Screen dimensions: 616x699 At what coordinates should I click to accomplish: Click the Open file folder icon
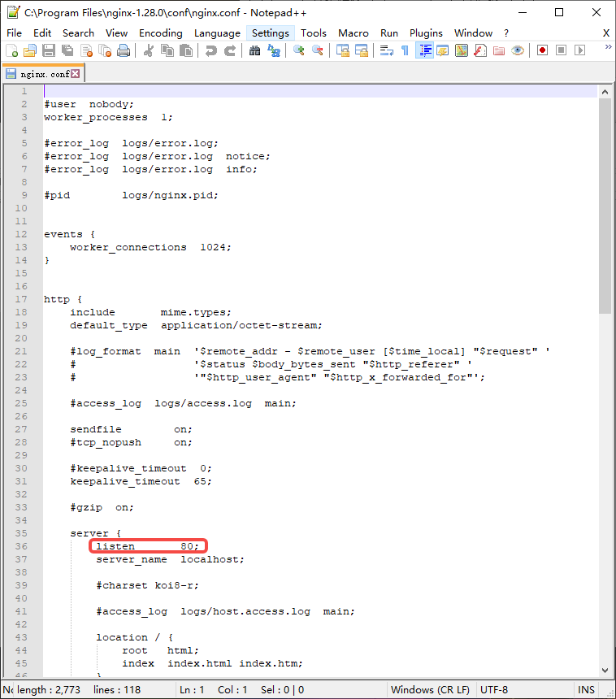point(30,50)
